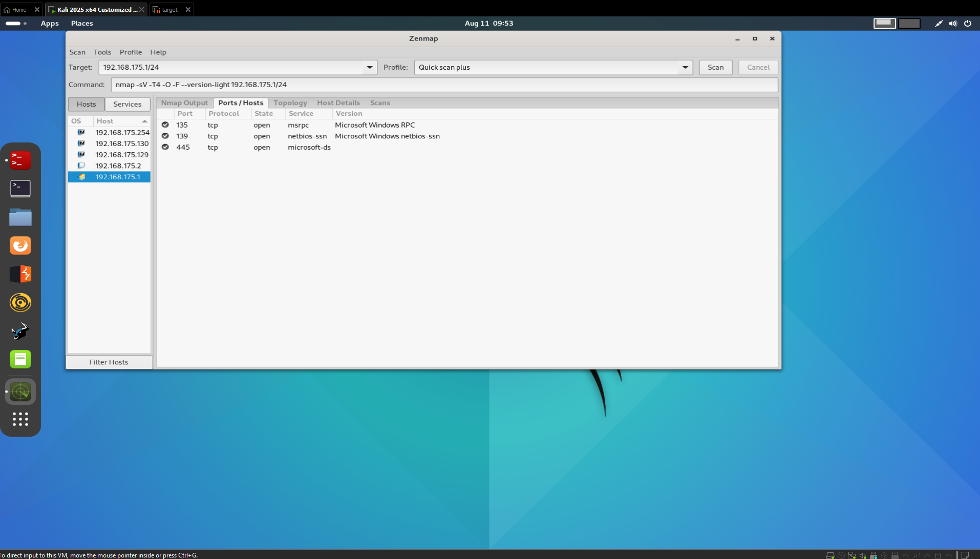Open Burp Suite icon in dock
980x559 pixels.
click(x=20, y=274)
